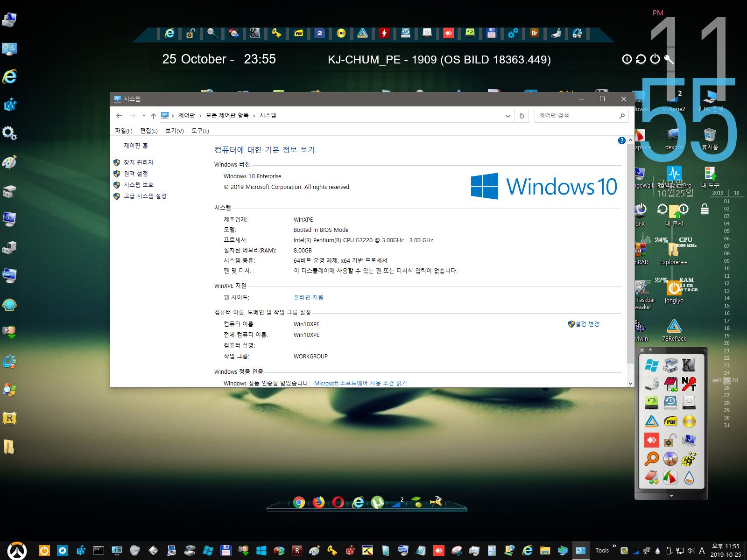
Task: Open the 파일(F) menu
Action: pos(124,131)
